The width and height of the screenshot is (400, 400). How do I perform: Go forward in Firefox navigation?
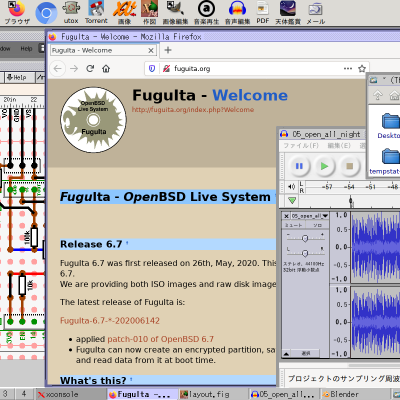(x=74, y=69)
